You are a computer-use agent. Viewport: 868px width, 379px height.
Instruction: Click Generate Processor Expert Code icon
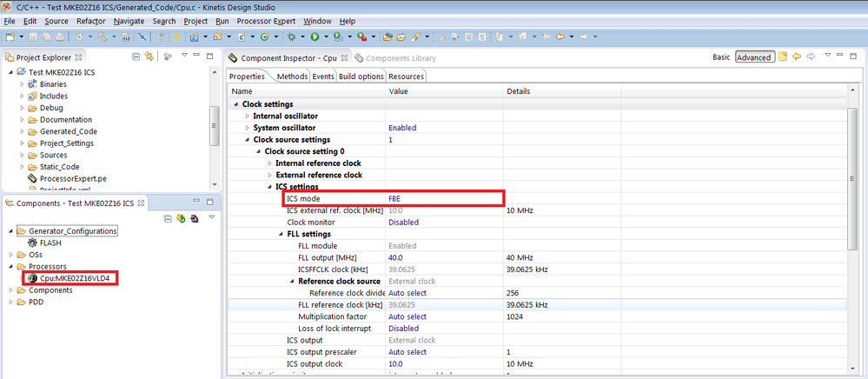point(181,218)
